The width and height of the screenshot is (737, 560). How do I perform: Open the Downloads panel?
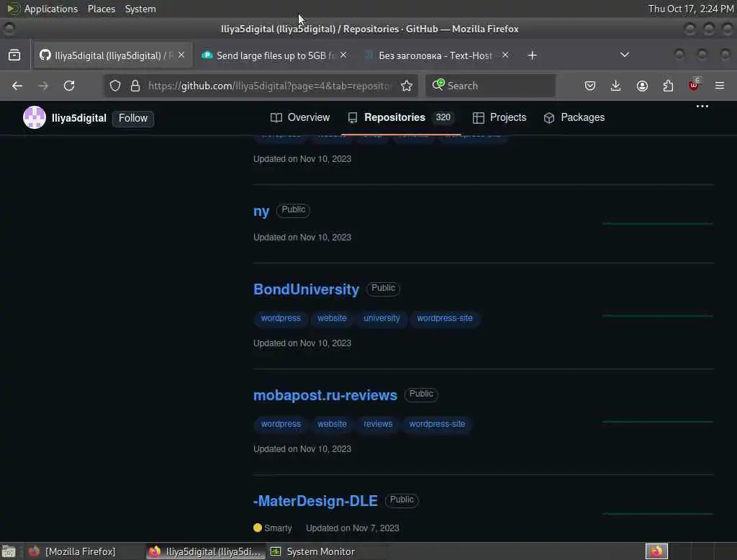[x=616, y=86]
